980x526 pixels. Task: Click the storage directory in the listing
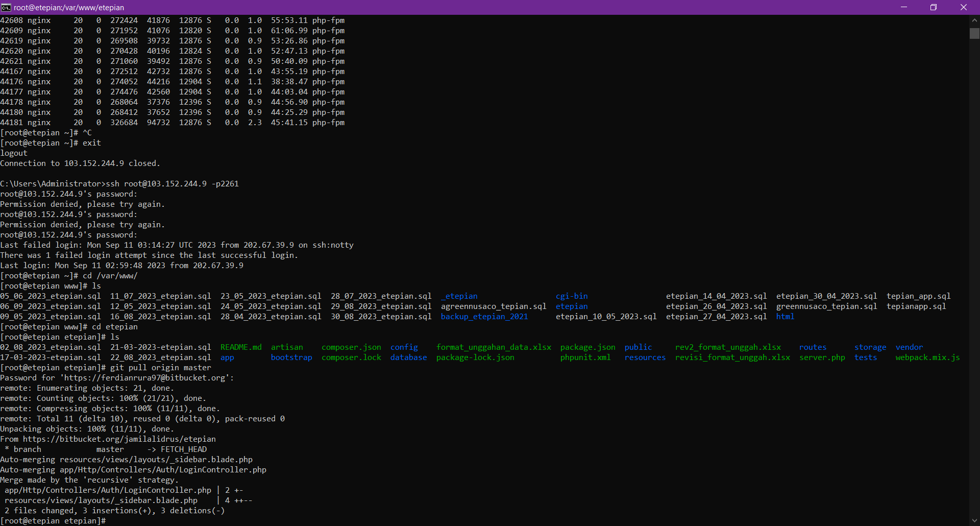pos(870,347)
